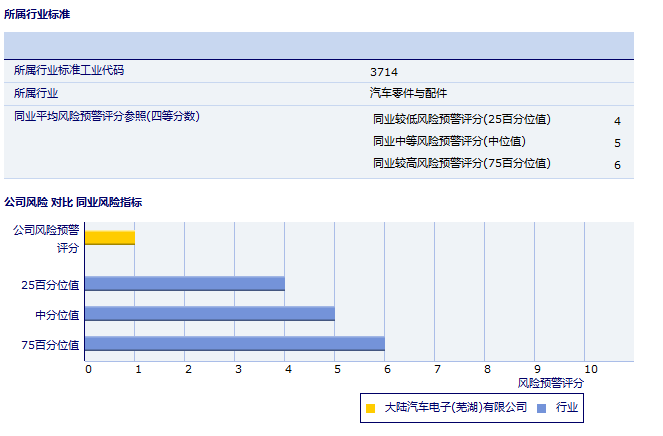Click the 同业平均风险预警评分参照(四等分数) label
Screen dimensions: 663x436
107,117
